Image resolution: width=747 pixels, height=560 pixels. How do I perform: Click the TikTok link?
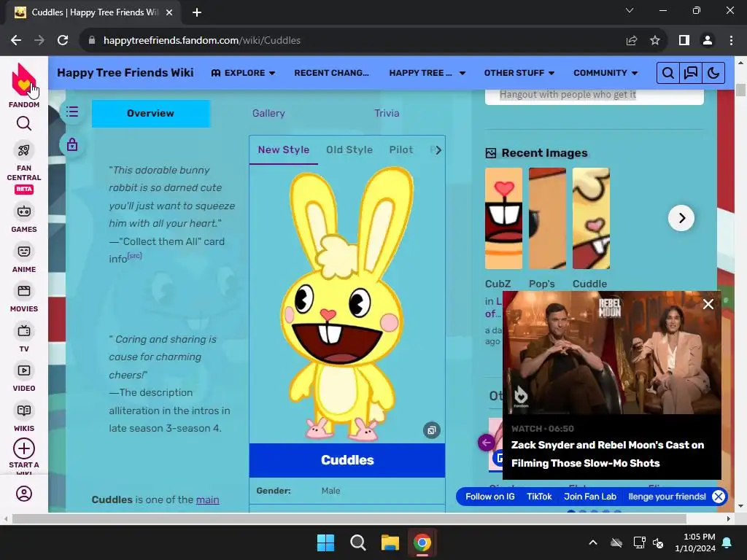539,497
